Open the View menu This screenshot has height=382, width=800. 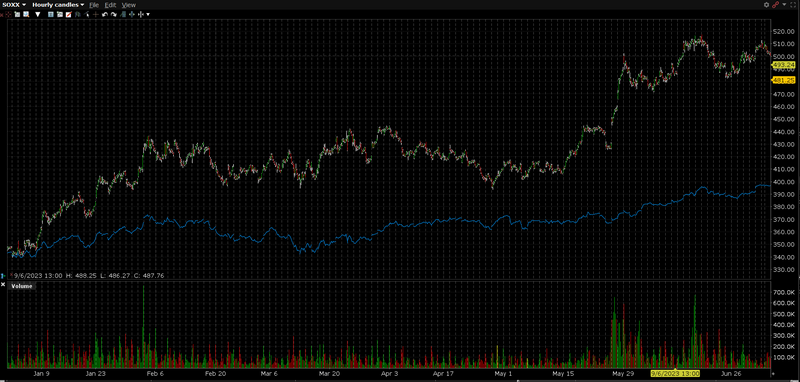(129, 5)
